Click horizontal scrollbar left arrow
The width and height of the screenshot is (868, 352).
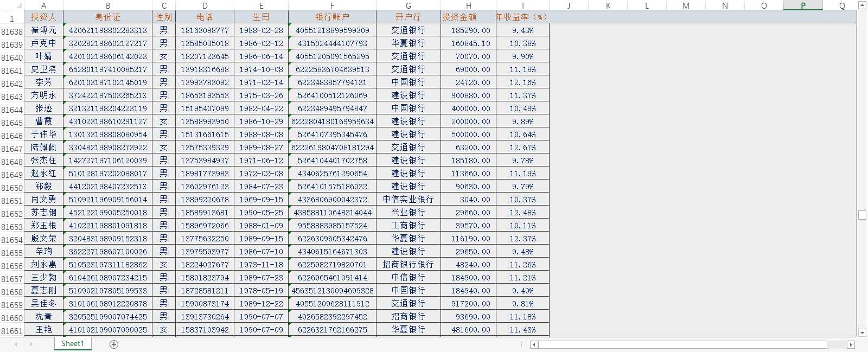coord(534,344)
